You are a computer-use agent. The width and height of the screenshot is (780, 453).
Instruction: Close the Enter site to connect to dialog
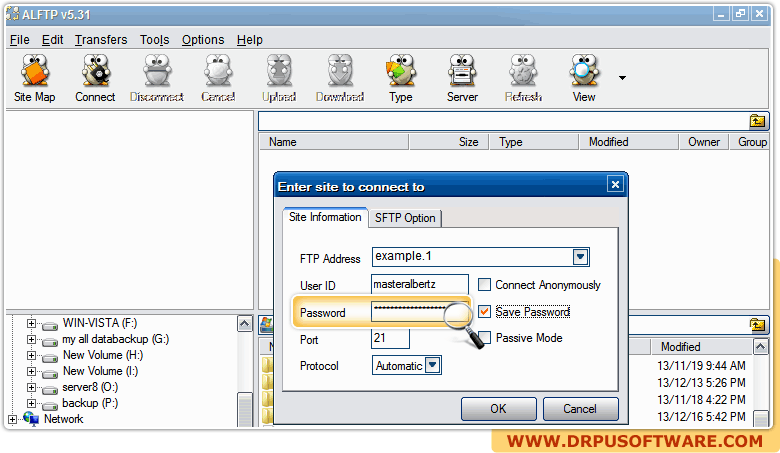pyautogui.click(x=615, y=184)
